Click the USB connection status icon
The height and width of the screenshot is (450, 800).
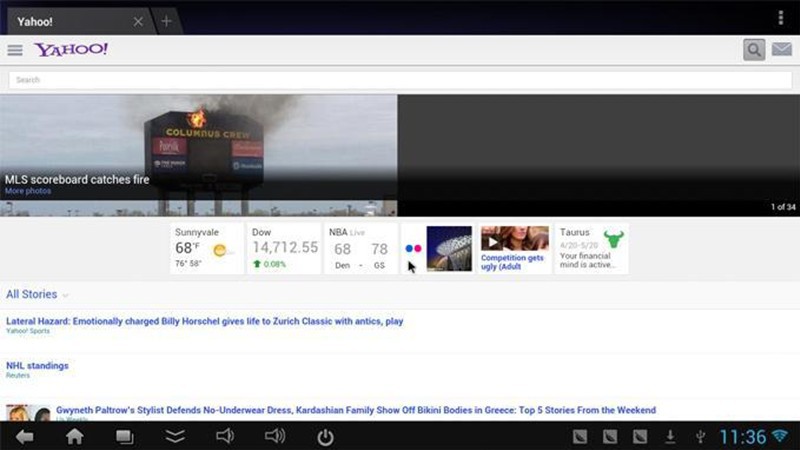point(701,437)
